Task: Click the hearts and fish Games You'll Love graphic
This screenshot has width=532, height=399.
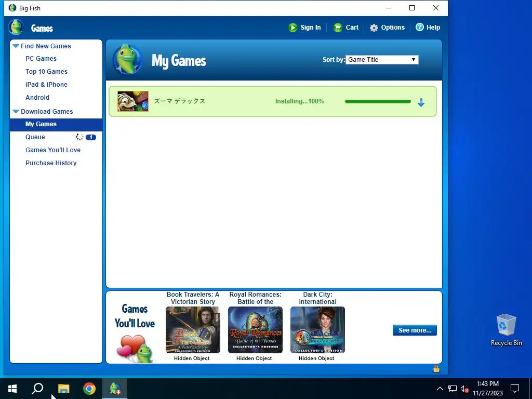Action: pyautogui.click(x=135, y=349)
